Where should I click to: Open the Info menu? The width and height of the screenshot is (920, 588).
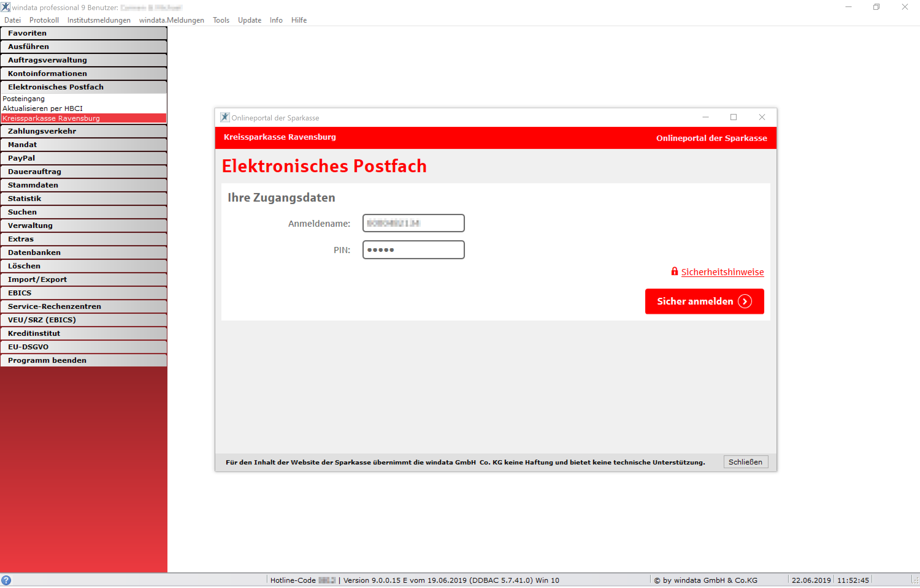[276, 20]
